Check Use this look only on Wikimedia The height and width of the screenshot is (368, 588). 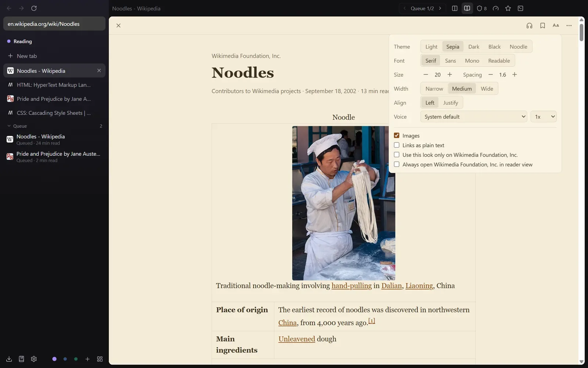(x=397, y=155)
